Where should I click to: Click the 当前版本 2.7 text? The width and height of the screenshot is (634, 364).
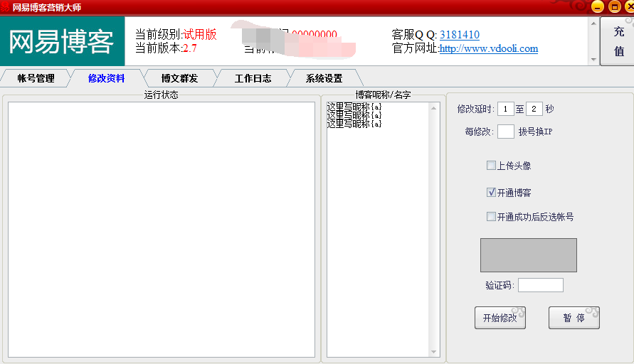(x=166, y=48)
